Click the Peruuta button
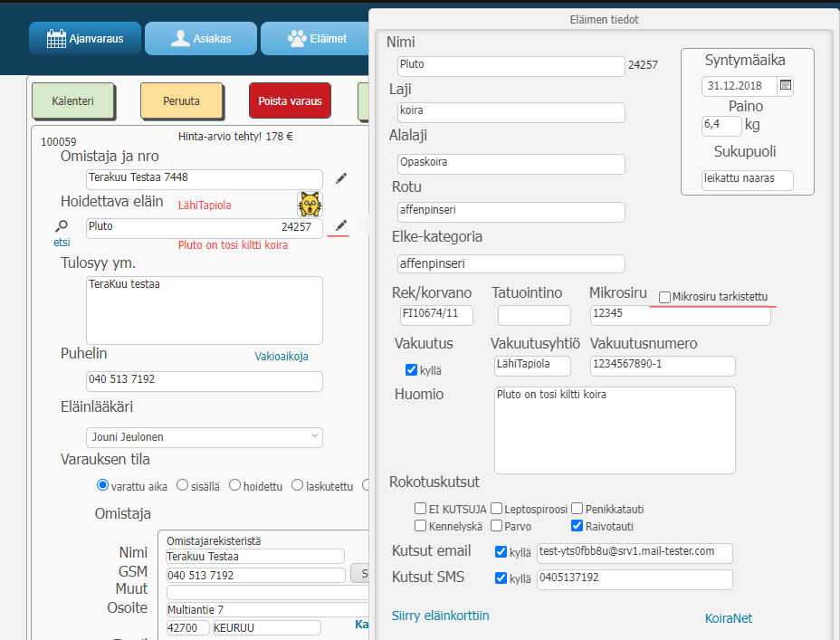The image size is (840, 640). (182, 100)
